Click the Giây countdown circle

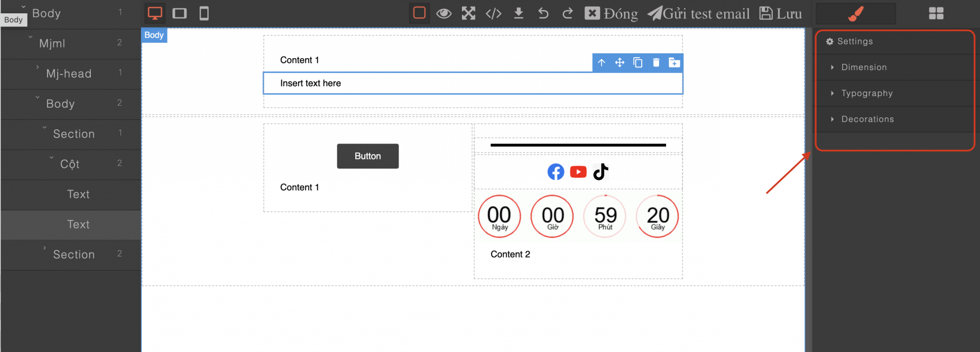pyautogui.click(x=657, y=217)
